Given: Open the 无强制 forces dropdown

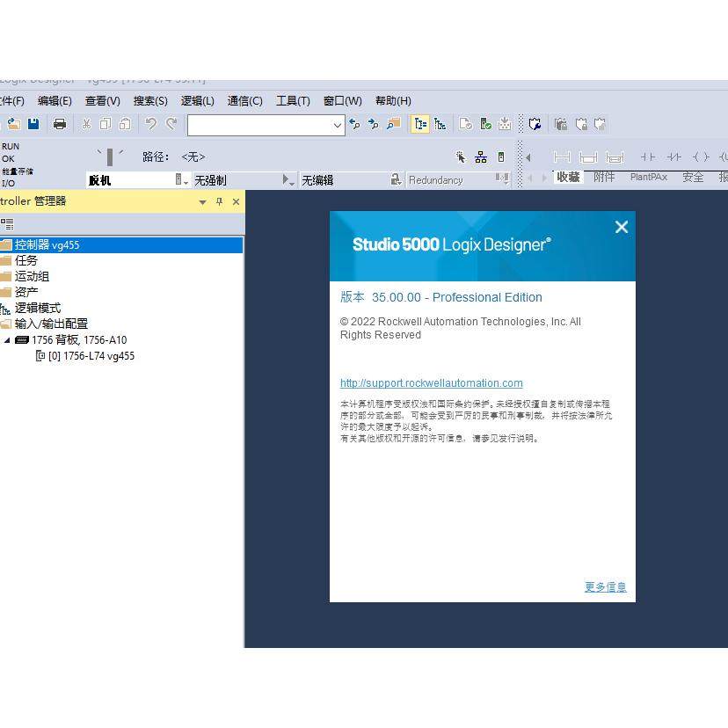Looking at the screenshot, I should (x=288, y=179).
